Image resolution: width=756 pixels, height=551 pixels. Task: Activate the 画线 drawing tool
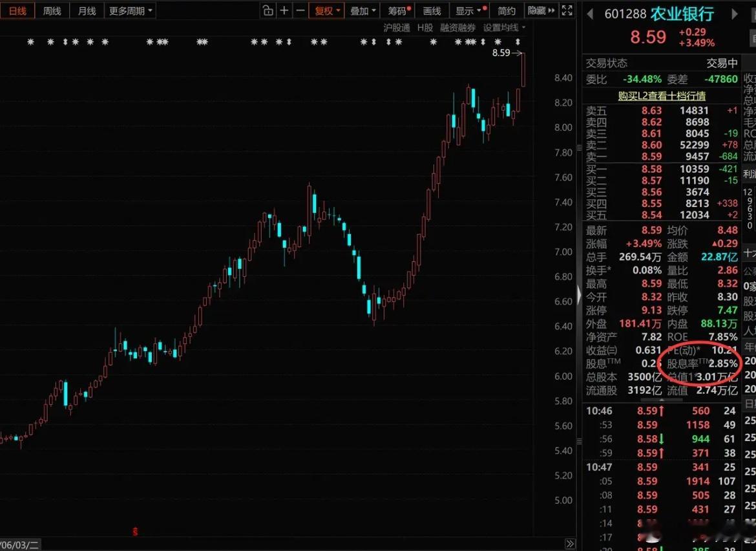(431, 10)
